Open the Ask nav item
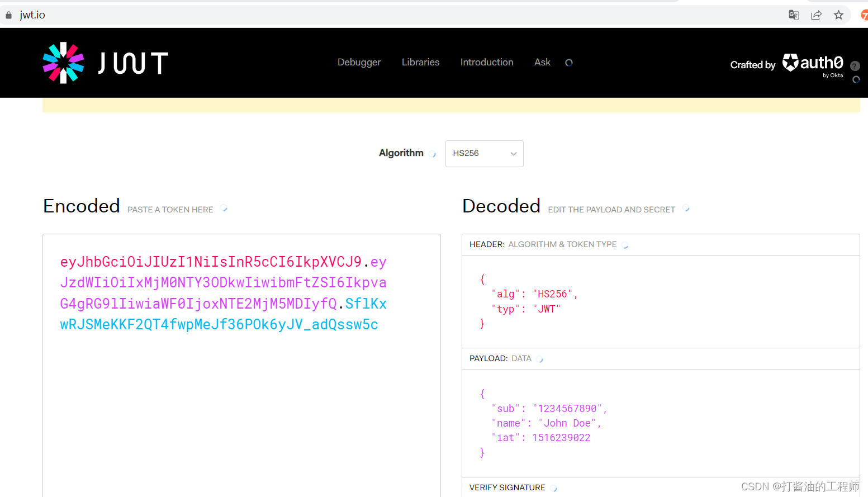The height and width of the screenshot is (497, 868). click(x=542, y=62)
